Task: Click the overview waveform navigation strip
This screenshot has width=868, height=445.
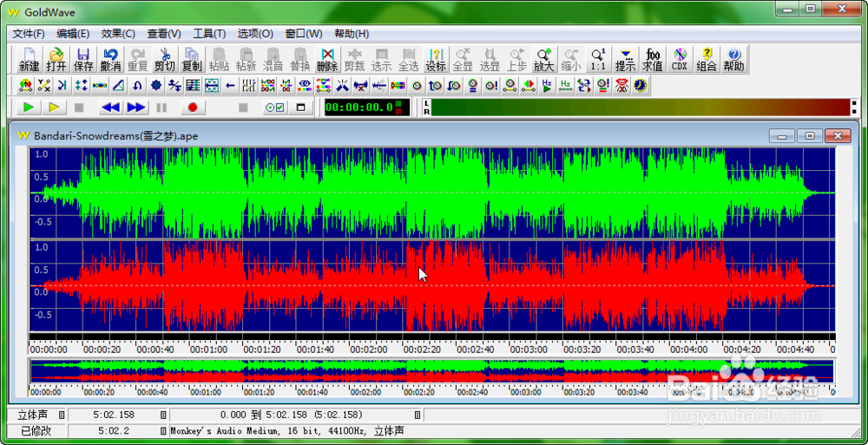Action: (431, 371)
